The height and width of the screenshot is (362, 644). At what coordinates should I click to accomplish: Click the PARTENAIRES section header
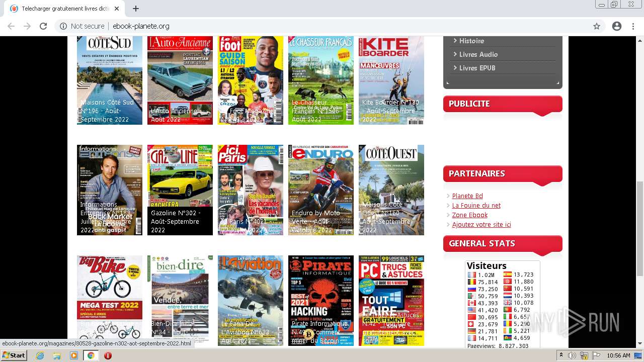[x=503, y=174]
